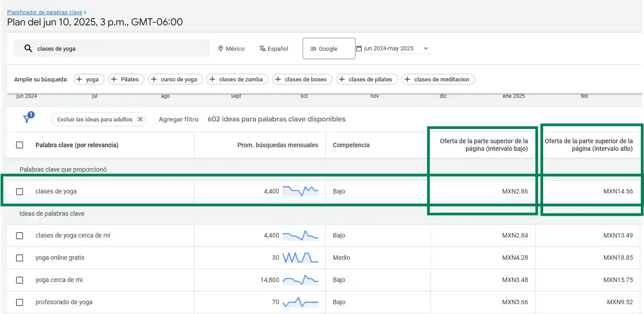Click the 'MXN9.52' high bid cell
The image size is (644, 314).
(x=620, y=302)
